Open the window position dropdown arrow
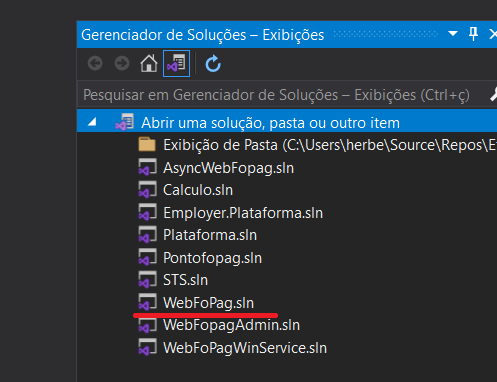 pyautogui.click(x=453, y=34)
